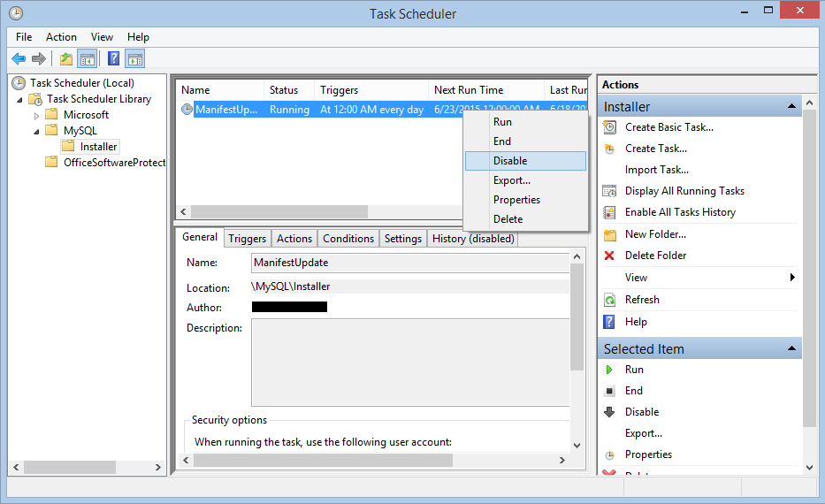Select the Installer folder in tree

click(98, 147)
